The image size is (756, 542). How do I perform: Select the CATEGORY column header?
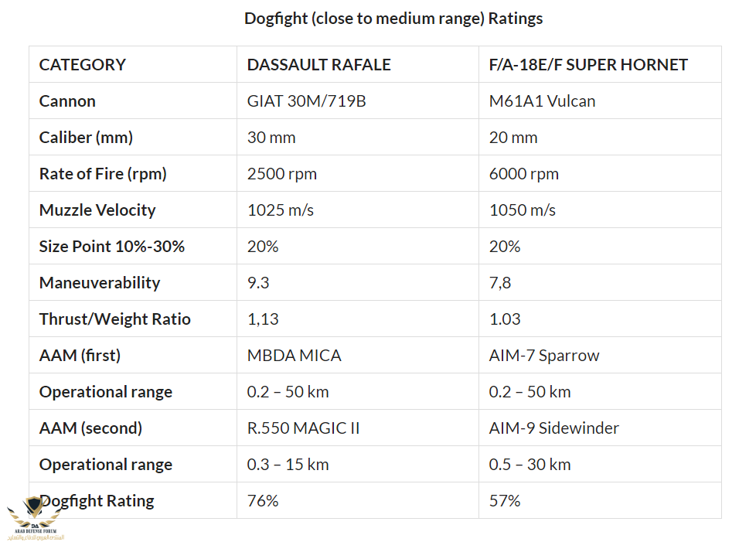83,65
